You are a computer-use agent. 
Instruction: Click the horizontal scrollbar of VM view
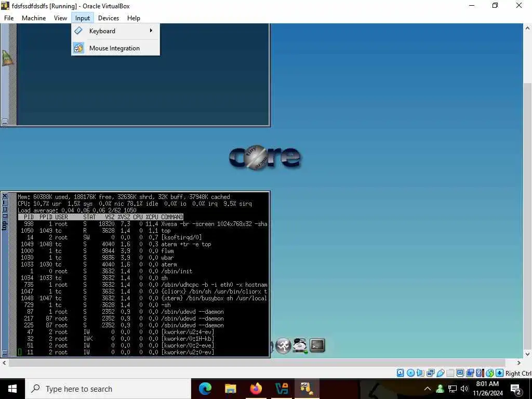tap(257, 363)
